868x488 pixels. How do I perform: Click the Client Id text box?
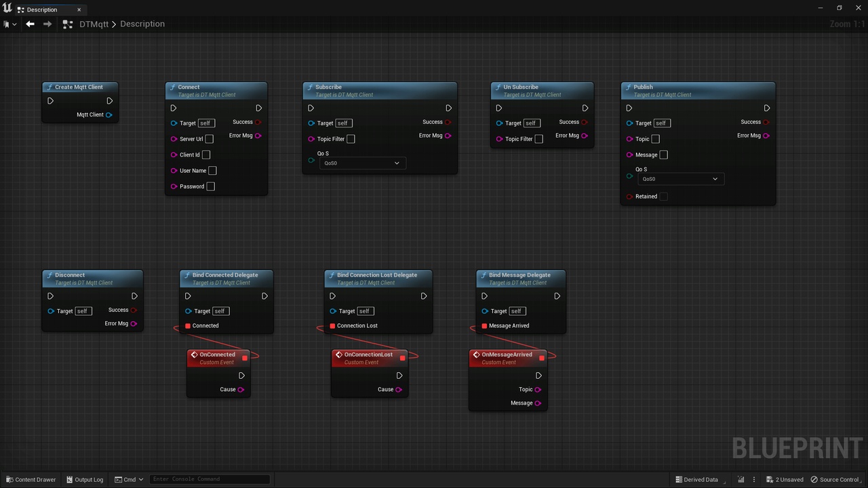(206, 155)
